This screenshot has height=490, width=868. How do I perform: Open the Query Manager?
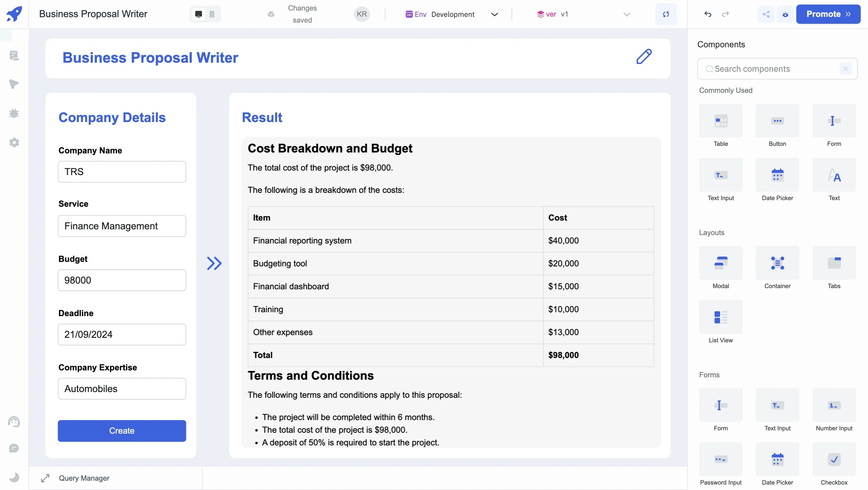pos(84,478)
